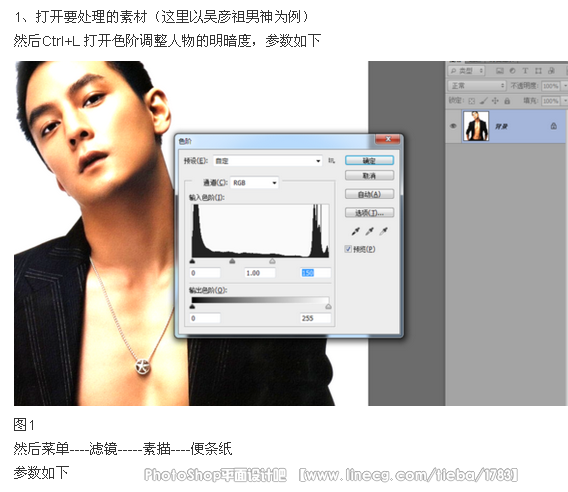Cancel Levels with 取消 button

tap(369, 176)
